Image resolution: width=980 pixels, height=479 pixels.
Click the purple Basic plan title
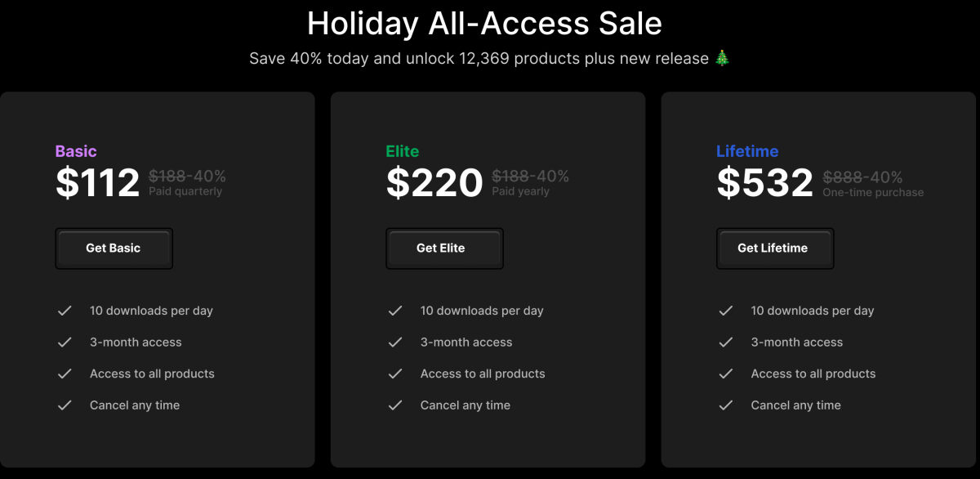[x=76, y=151]
